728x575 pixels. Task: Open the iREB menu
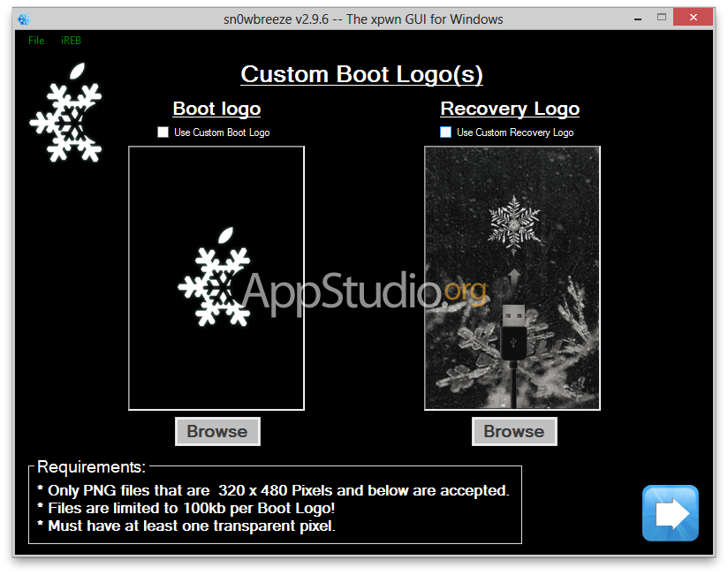71,41
